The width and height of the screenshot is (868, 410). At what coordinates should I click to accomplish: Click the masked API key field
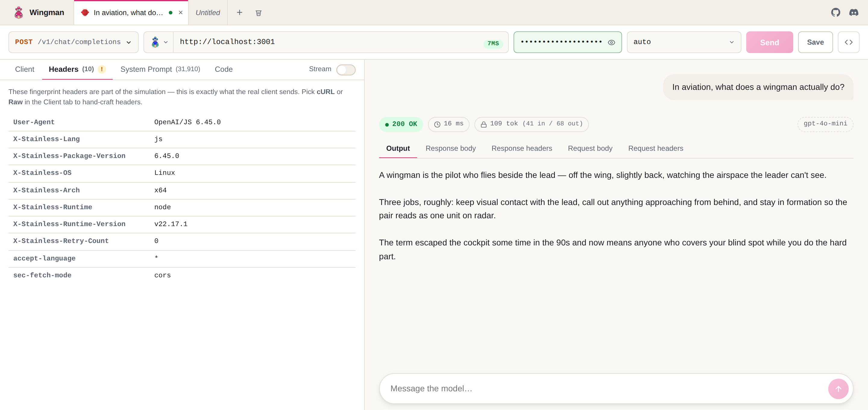tap(561, 42)
